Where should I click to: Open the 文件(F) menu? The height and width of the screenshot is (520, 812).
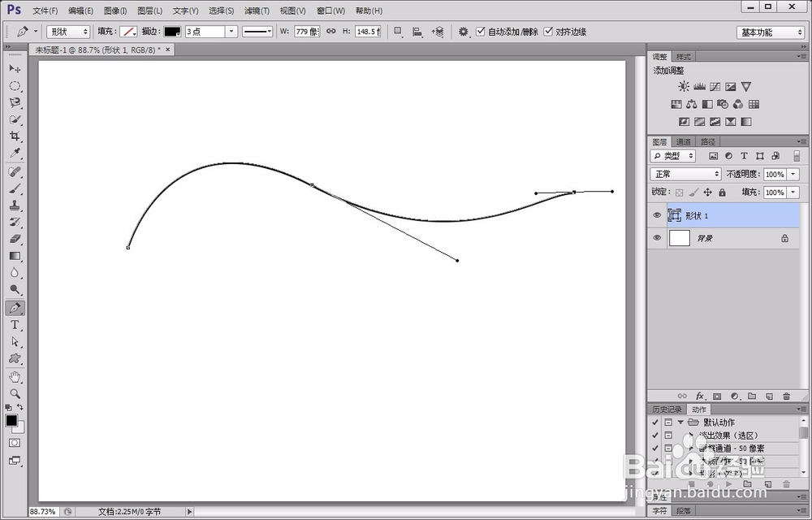click(x=45, y=11)
